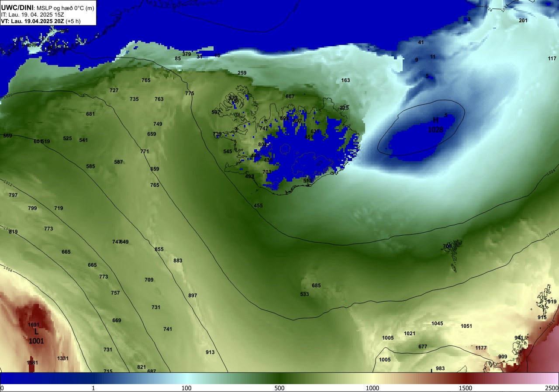
Task: Click the 1331 height value
Action: [63, 358]
